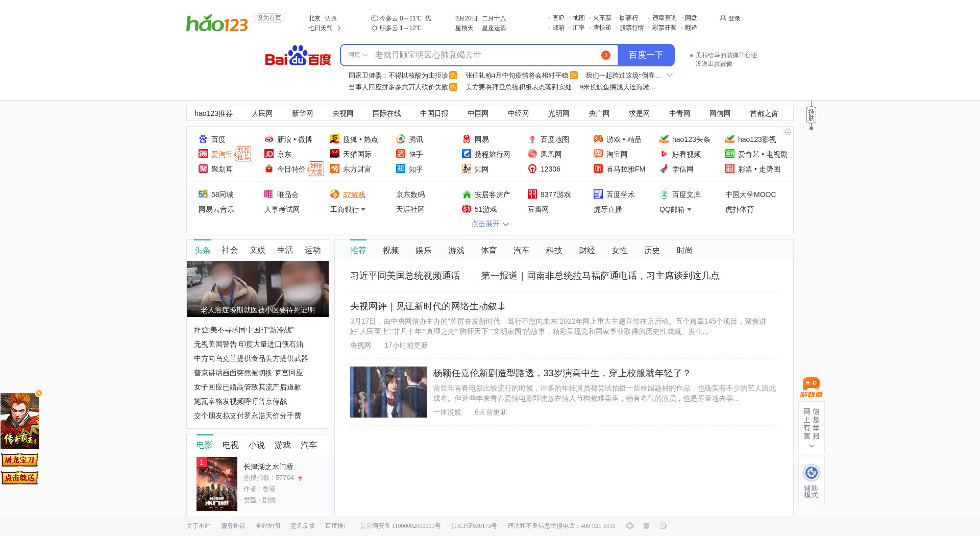Screen dimensions: 980x536
Task: Open the 京东 icon link
Action: [269, 154]
